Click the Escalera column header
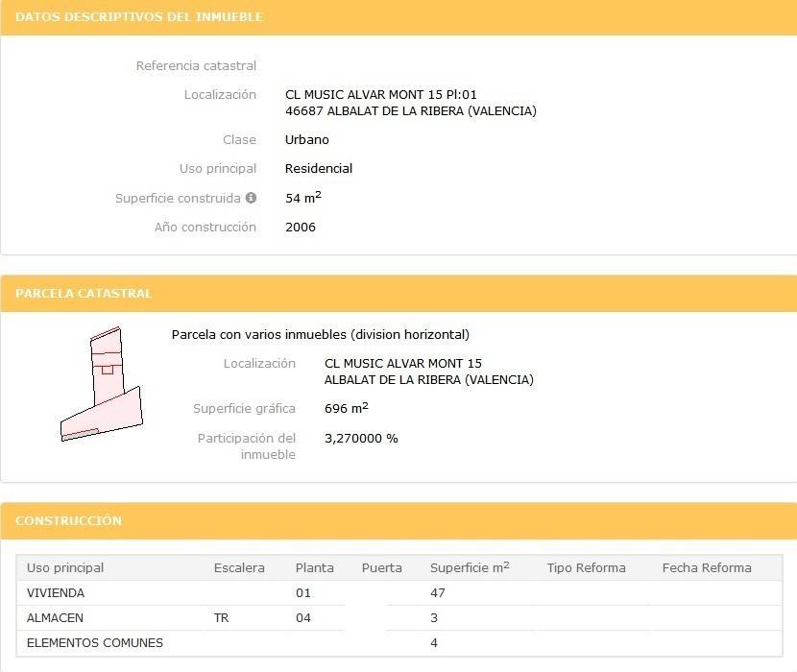The width and height of the screenshot is (797, 672). (x=239, y=567)
